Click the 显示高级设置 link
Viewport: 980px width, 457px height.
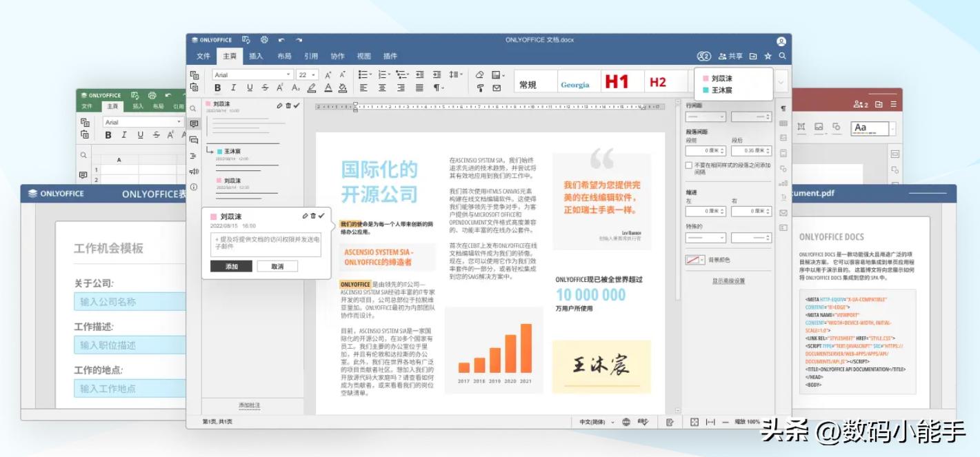(728, 281)
